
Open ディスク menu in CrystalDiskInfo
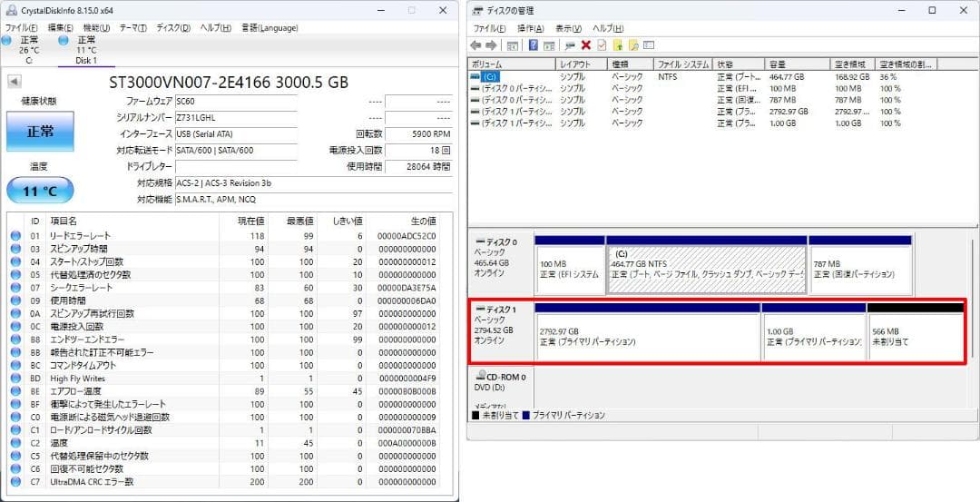(173, 28)
